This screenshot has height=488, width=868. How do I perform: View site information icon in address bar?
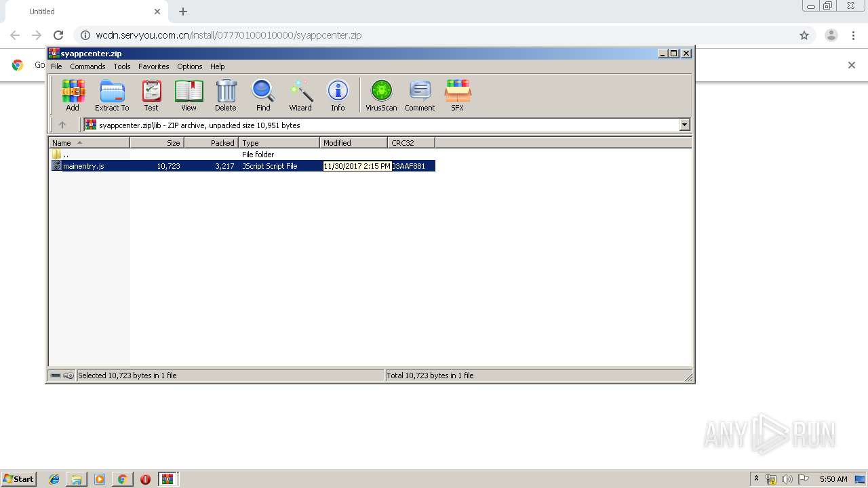click(x=85, y=35)
